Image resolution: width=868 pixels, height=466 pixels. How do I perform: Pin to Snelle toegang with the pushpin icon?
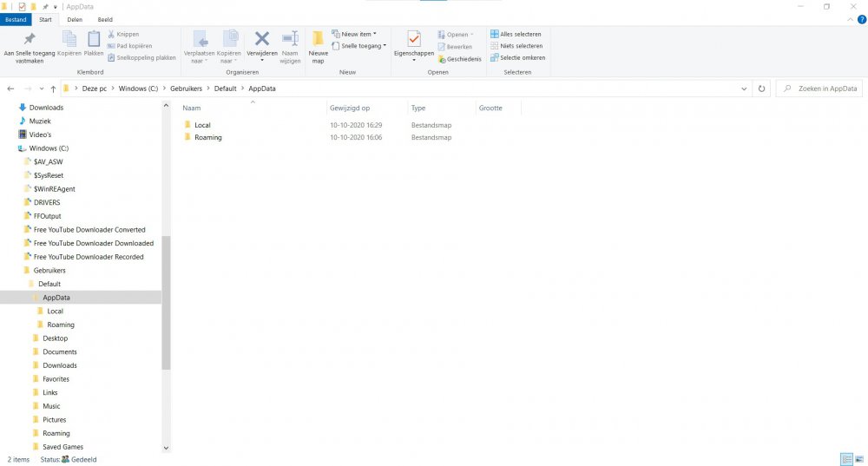[x=30, y=39]
